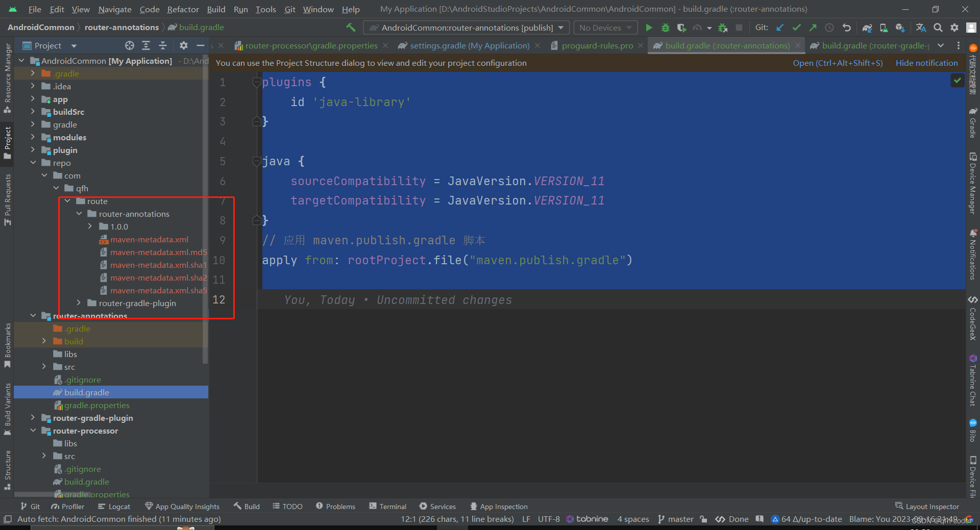Sync project with Gradle files icon
980x530 pixels.
coord(867,28)
